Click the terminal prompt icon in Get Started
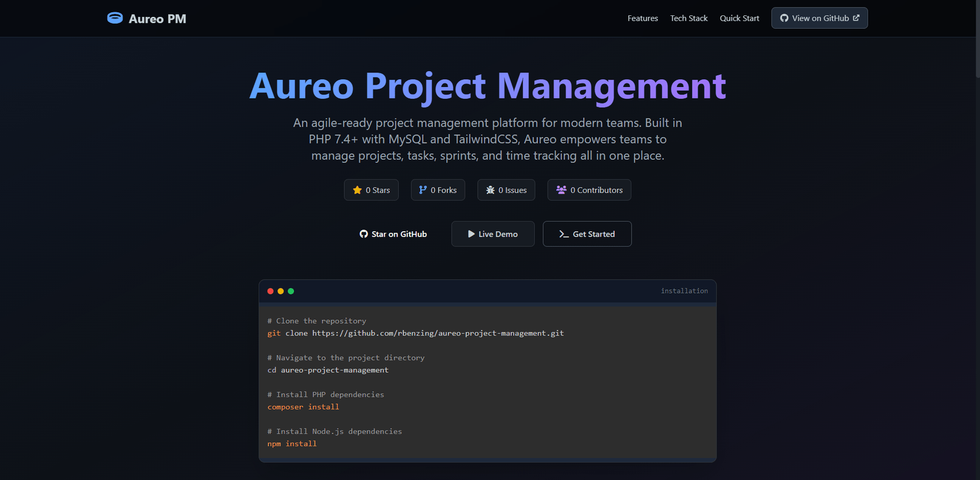The height and width of the screenshot is (480, 980). tap(564, 234)
